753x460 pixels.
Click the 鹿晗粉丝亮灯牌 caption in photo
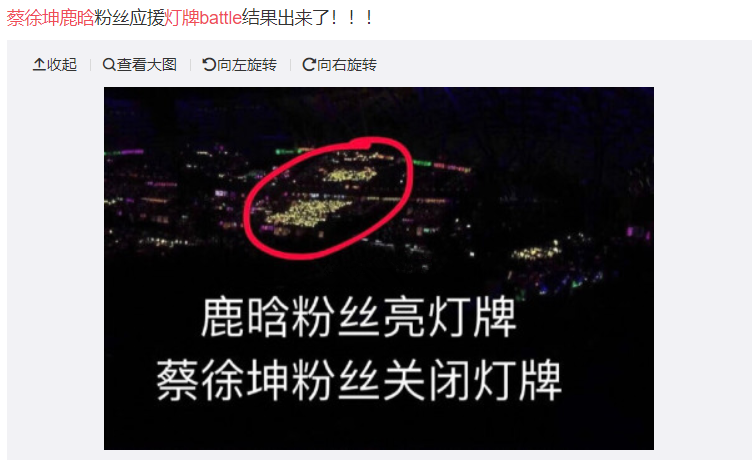(359, 318)
